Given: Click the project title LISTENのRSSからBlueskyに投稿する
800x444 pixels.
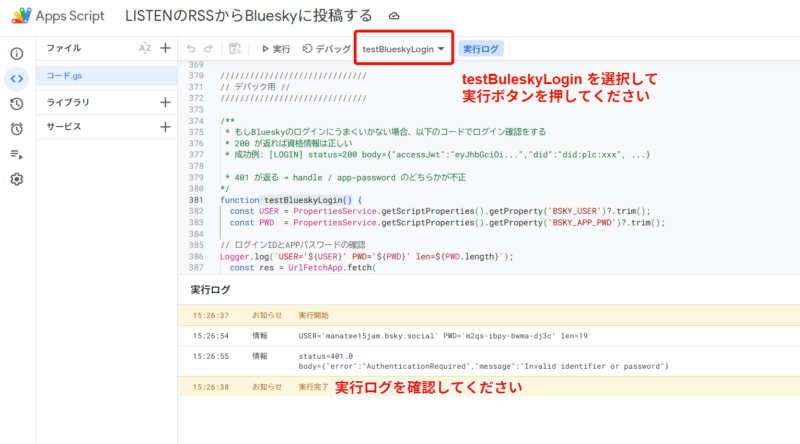Looking at the screenshot, I should click(x=248, y=16).
